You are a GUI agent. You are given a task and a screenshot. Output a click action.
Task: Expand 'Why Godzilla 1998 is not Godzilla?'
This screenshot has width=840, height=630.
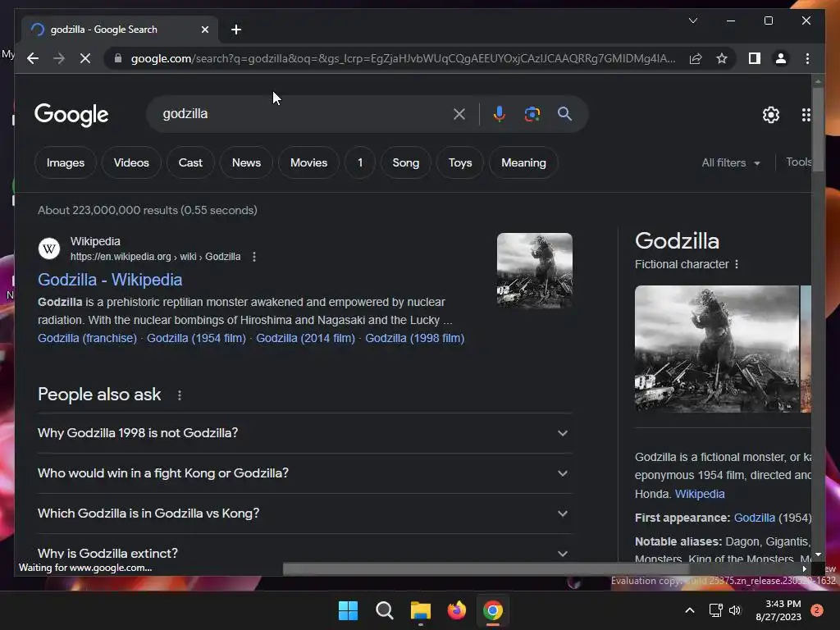coord(304,433)
